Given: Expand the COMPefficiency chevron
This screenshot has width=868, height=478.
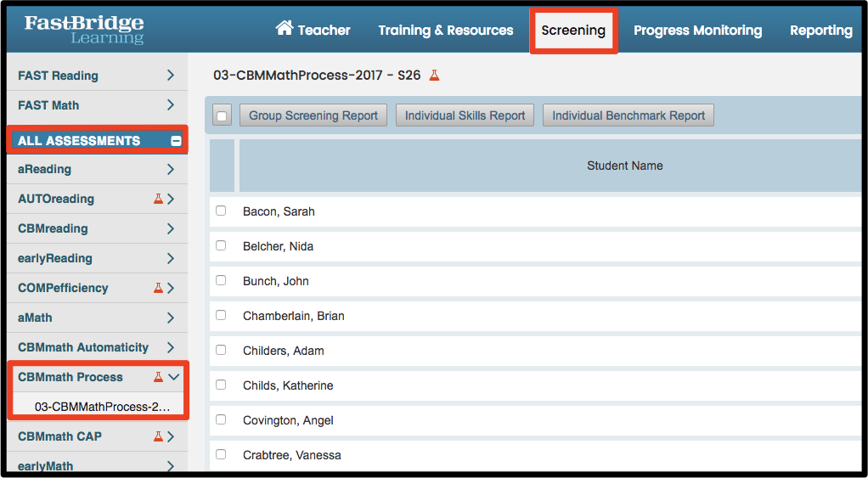Looking at the screenshot, I should click(171, 288).
